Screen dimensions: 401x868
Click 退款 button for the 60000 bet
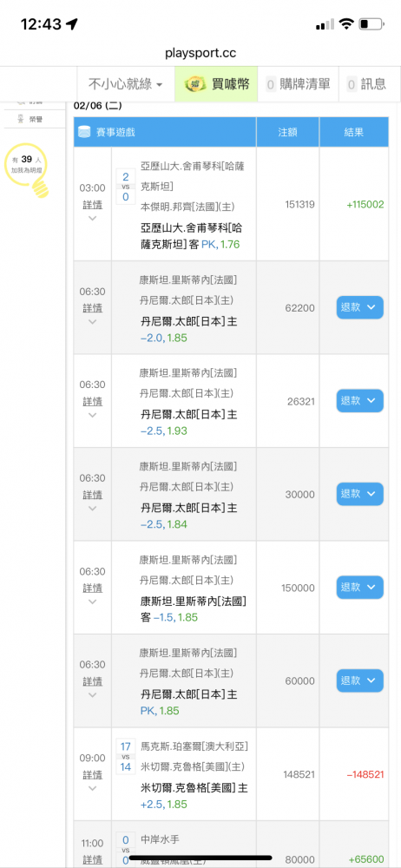click(360, 681)
